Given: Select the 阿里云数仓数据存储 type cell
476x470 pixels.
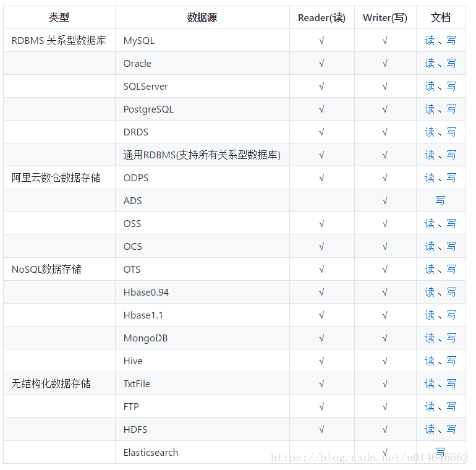Looking at the screenshot, I should 59,177.
